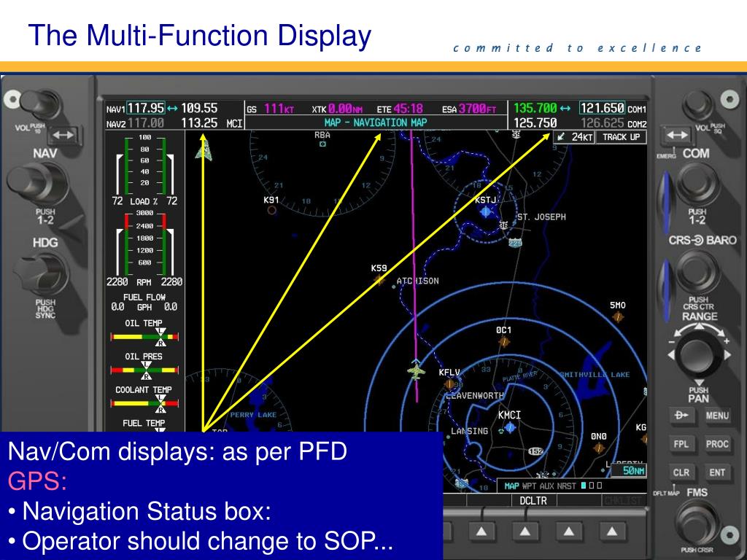Click the Route 152 highway marker
This screenshot has height=560, width=747.
[x=536, y=451]
